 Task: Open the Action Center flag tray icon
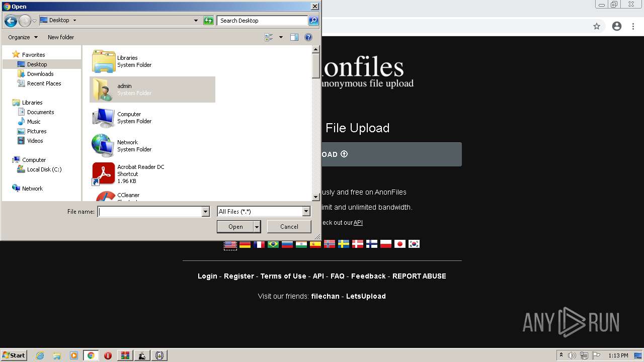596,355
